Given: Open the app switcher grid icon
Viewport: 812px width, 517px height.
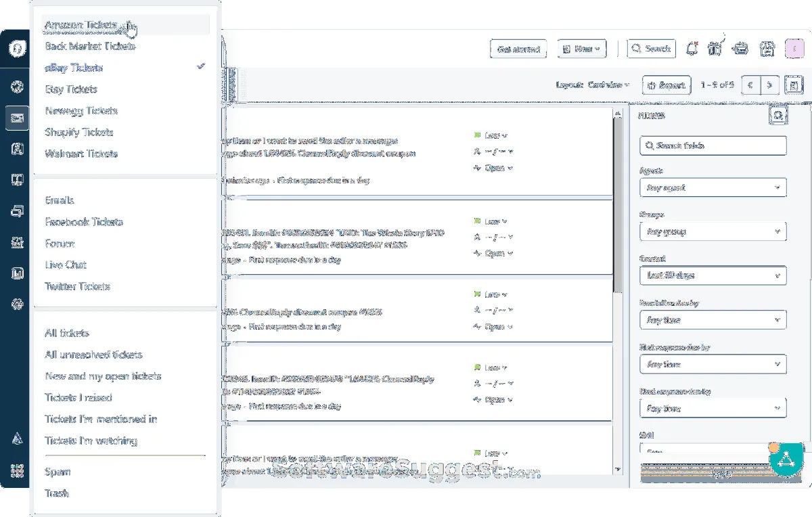Looking at the screenshot, I should click(x=18, y=470).
